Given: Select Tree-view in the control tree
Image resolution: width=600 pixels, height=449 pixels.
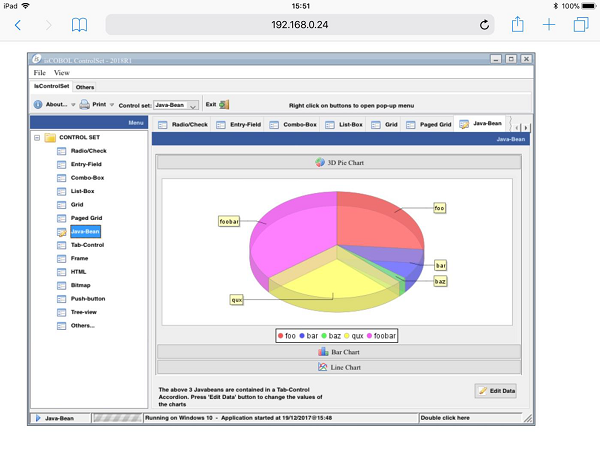Looking at the screenshot, I should 84,312.
